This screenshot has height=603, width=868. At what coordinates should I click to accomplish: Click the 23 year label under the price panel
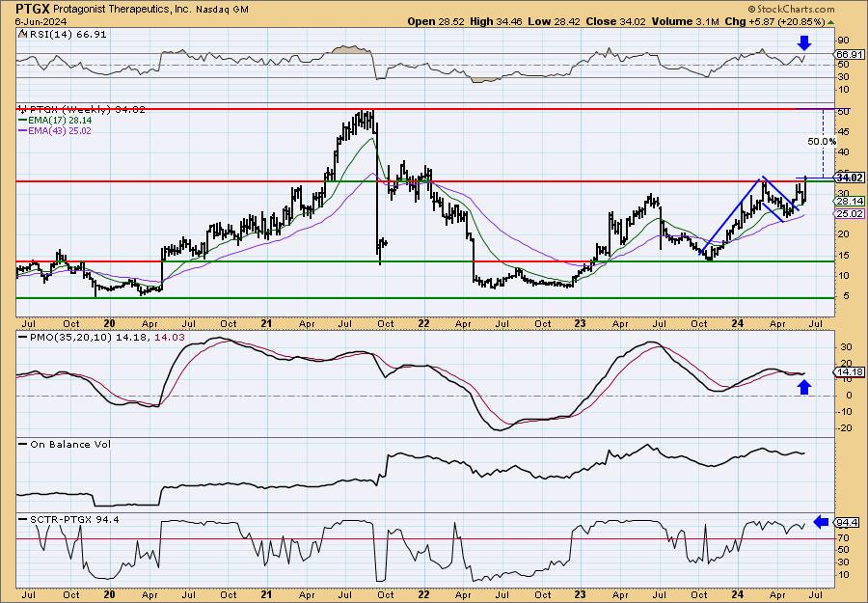(x=581, y=323)
